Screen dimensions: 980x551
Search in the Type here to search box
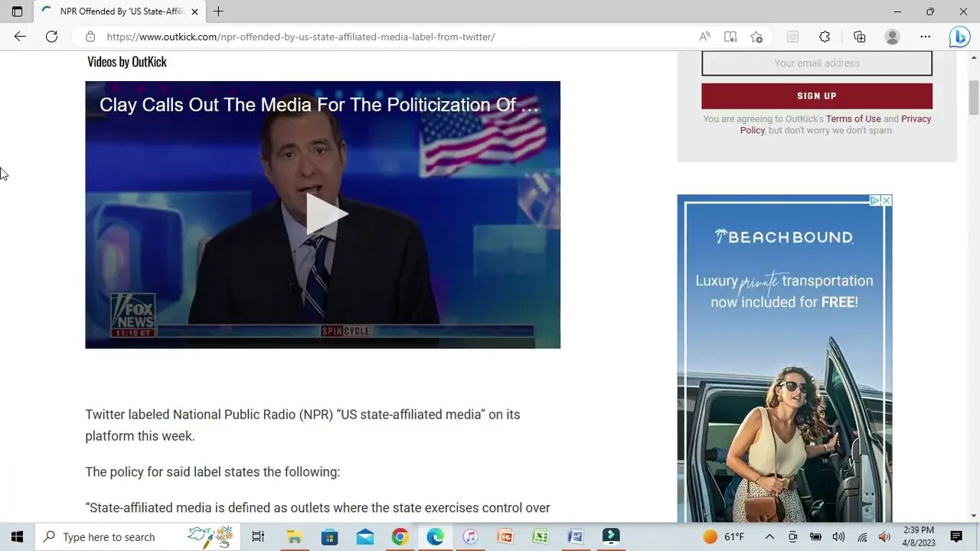coord(138,536)
